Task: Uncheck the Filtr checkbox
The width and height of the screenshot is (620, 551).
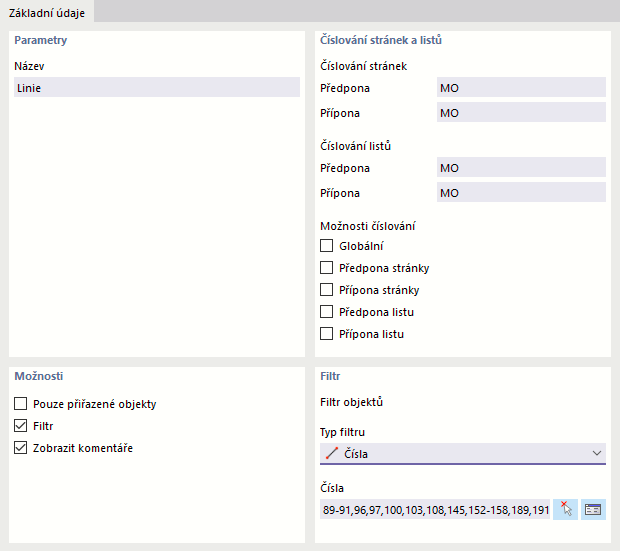Action: (x=21, y=426)
